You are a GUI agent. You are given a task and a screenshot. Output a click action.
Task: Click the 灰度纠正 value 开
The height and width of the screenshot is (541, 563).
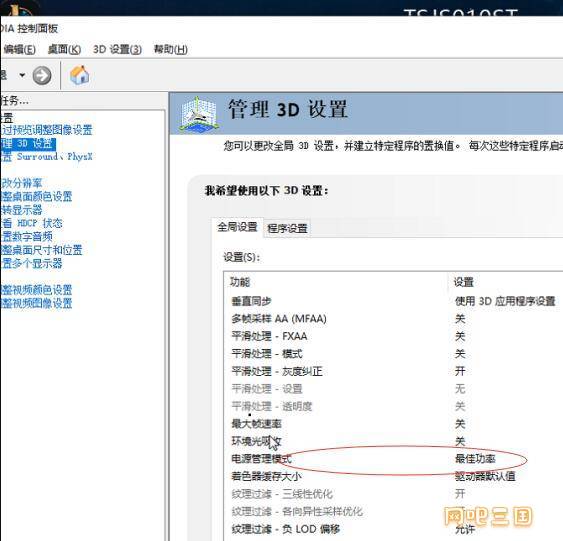(x=460, y=371)
